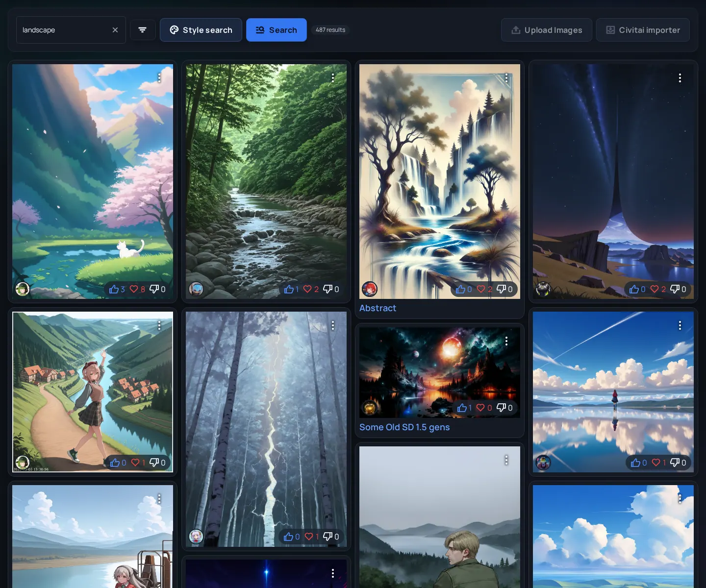Viewport: 706px width, 588px height.
Task: Clear the landscape search text
Action: click(115, 30)
